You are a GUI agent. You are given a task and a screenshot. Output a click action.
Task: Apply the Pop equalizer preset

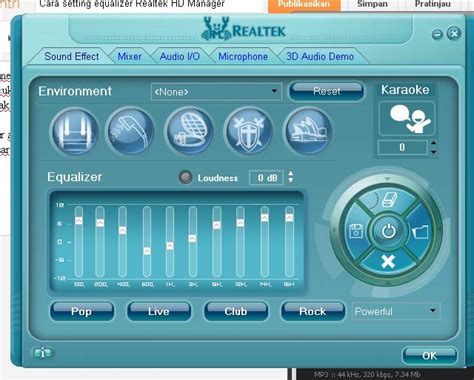(82, 311)
